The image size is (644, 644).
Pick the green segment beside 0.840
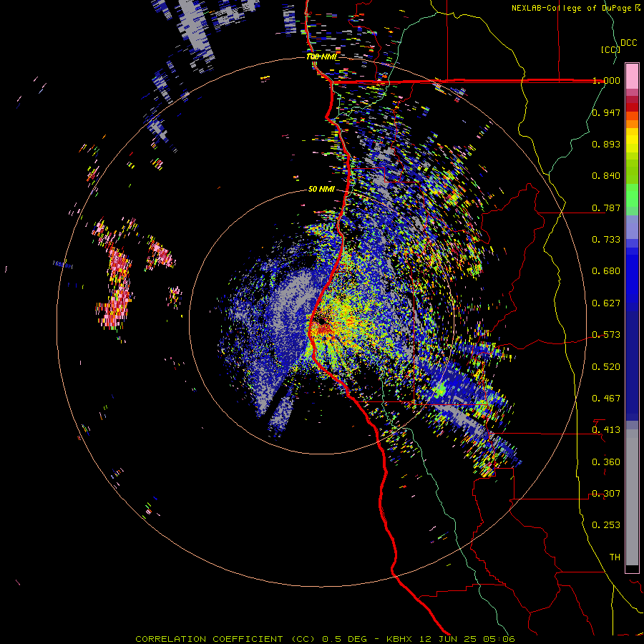coord(632,172)
